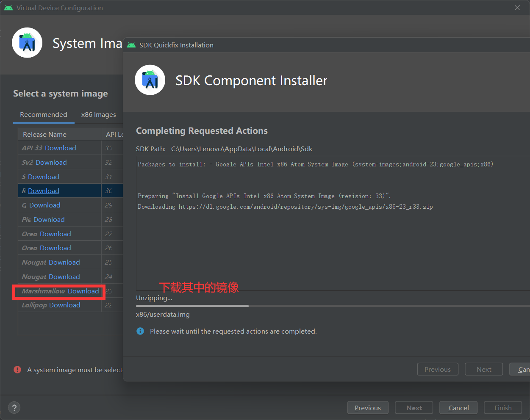Click the 'Unzipping...' status label
Image resolution: width=530 pixels, height=420 pixels.
[154, 298]
